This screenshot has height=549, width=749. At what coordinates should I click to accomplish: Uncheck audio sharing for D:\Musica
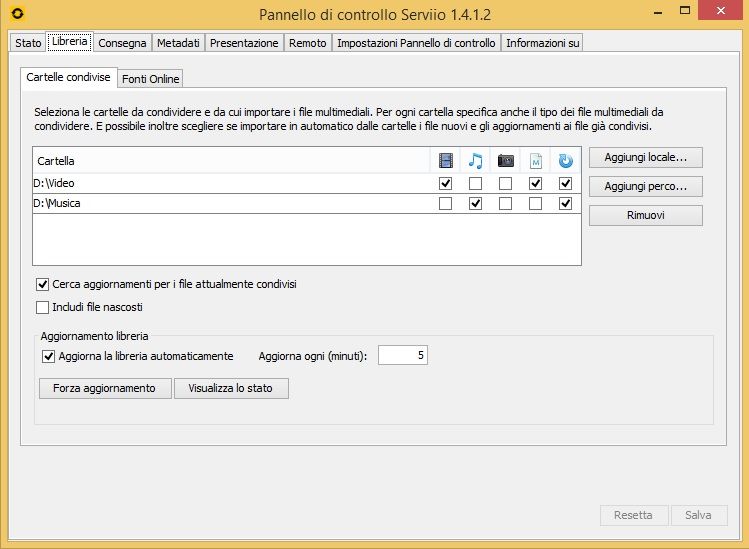(475, 204)
